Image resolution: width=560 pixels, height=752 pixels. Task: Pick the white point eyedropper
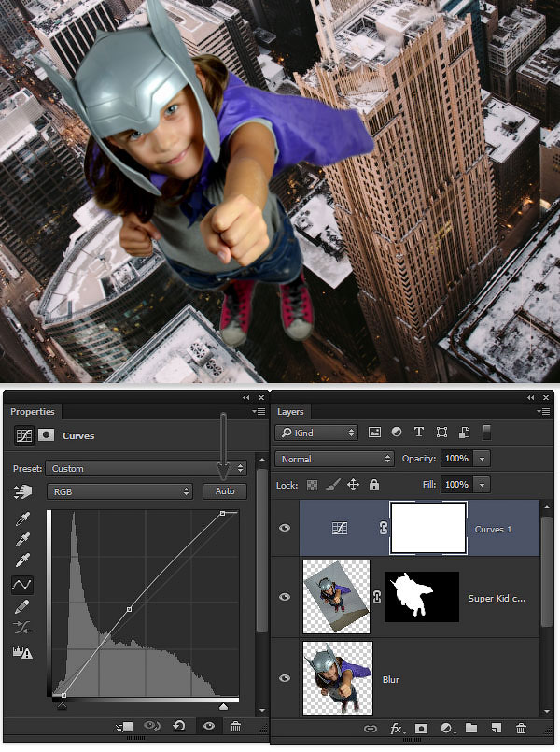(x=22, y=560)
